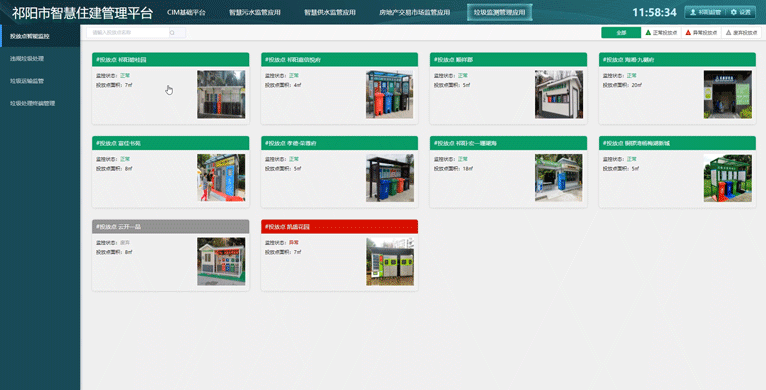Open the red abnormal disposal point header
The image size is (766, 390).
[x=340, y=227]
